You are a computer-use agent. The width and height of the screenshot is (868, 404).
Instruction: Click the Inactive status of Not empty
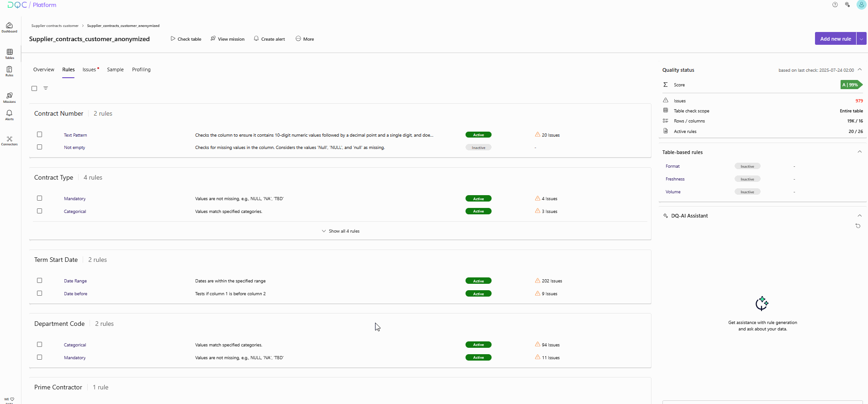click(478, 148)
